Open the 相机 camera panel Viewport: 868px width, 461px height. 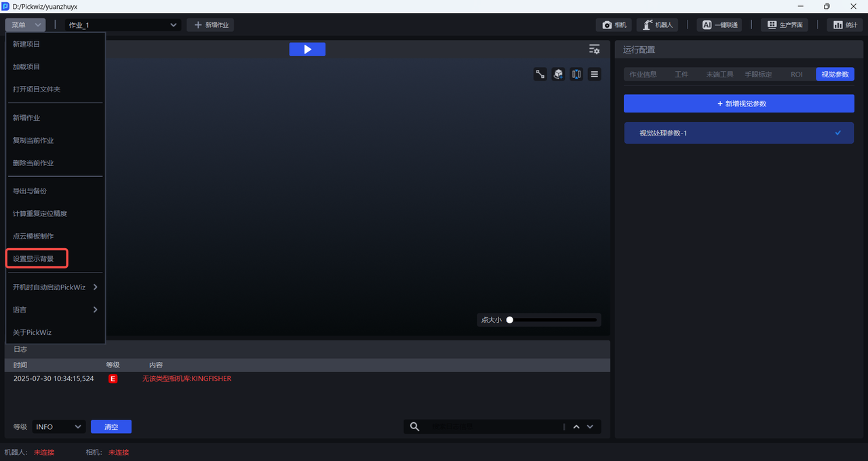[614, 25]
